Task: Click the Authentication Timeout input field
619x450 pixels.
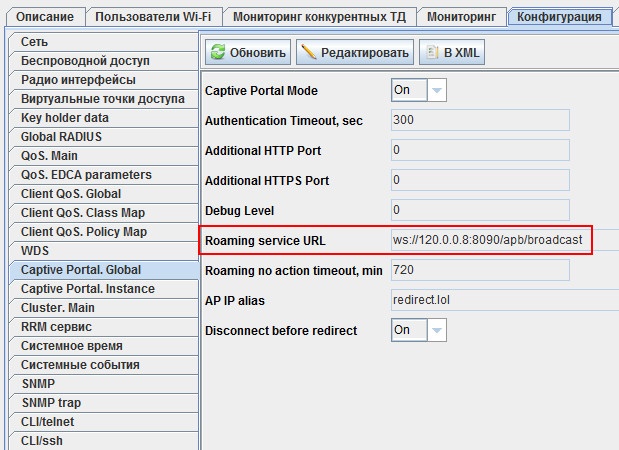Action: click(x=479, y=120)
